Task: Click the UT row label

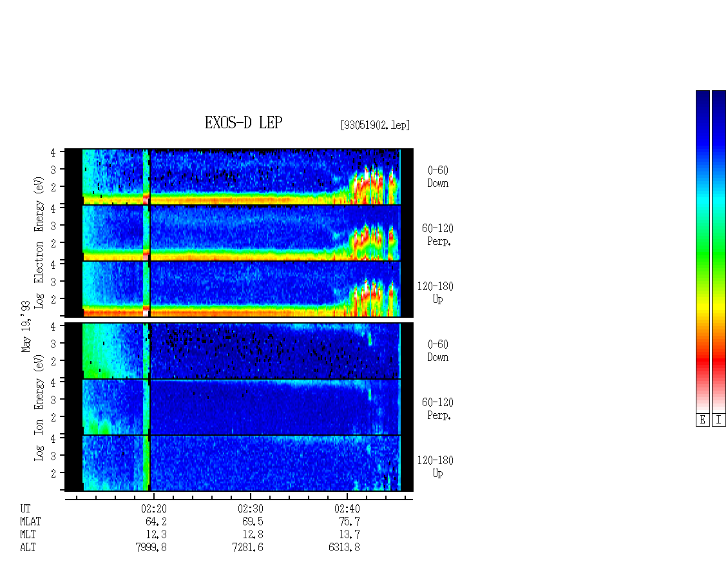Action: (25, 509)
